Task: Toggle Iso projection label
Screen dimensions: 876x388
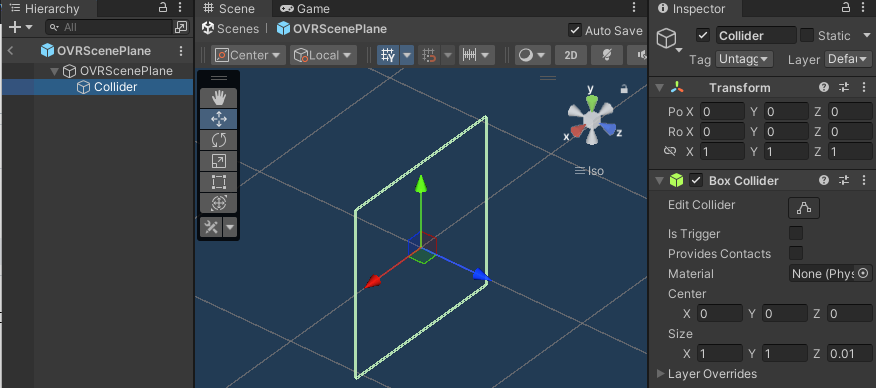Action: click(x=589, y=171)
